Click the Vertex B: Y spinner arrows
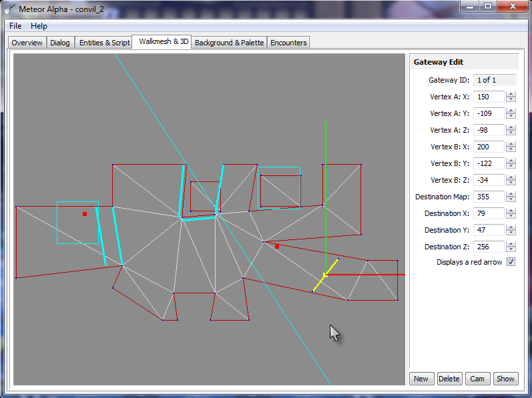Screen dimensions: 532x398 pyautogui.click(x=511, y=163)
